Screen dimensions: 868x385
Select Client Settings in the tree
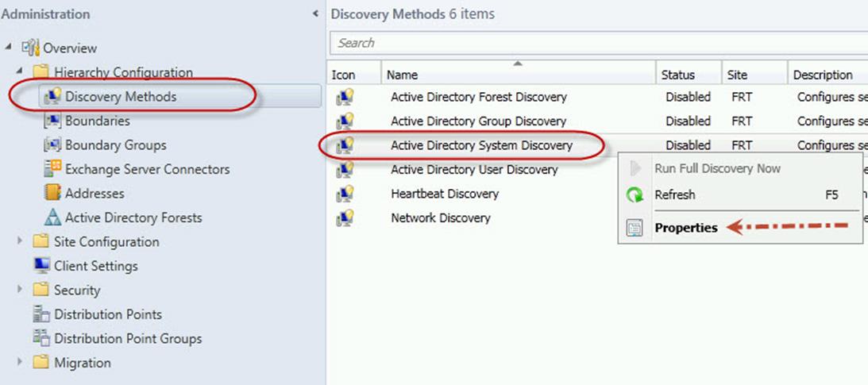96,266
